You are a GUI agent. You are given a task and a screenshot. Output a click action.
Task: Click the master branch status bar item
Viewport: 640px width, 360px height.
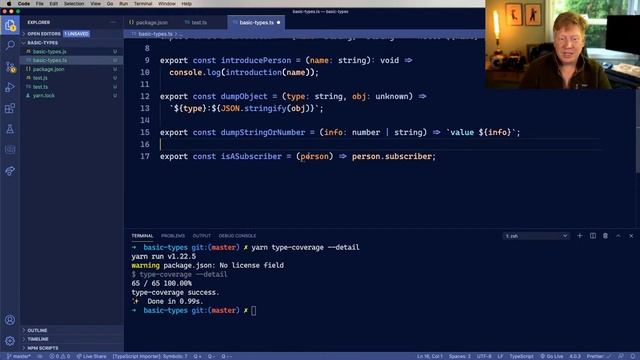[19, 356]
